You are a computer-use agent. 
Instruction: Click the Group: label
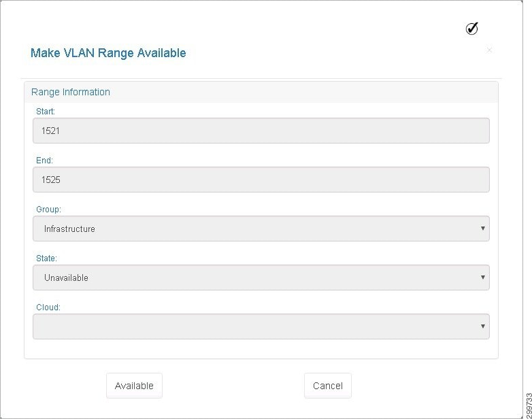tap(48, 209)
